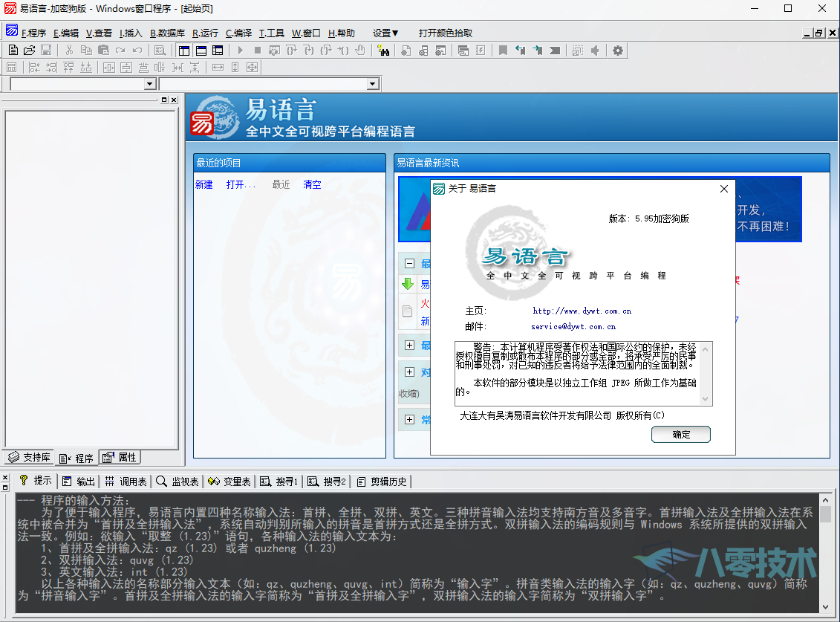Click the speaker sound icon in toolbar
The width and height of the screenshot is (840, 622).
click(x=595, y=51)
